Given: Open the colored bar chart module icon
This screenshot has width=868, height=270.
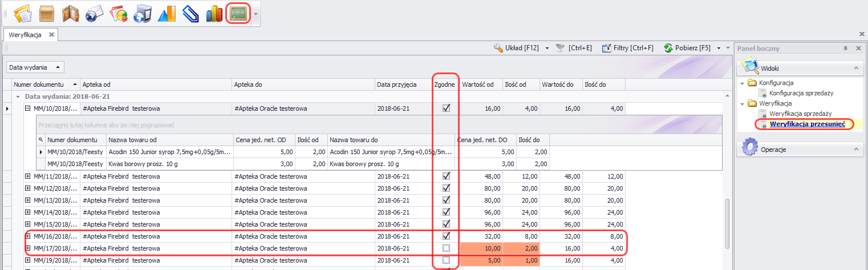Looking at the screenshot, I should (x=214, y=14).
